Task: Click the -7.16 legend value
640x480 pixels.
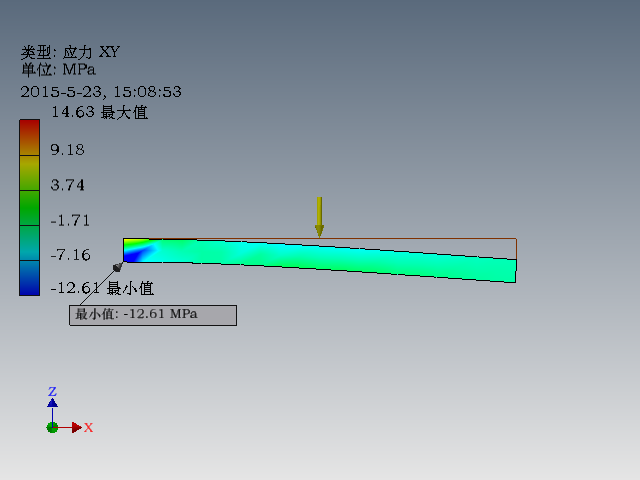Action: [x=70, y=255]
